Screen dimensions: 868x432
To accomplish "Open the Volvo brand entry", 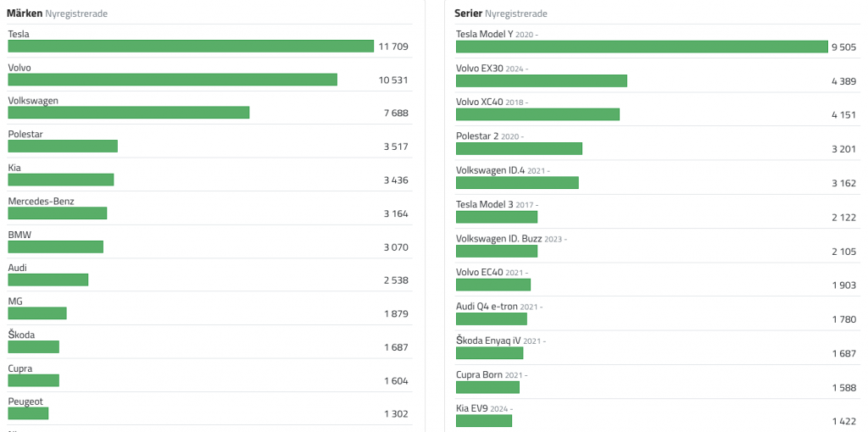I will pyautogui.click(x=19, y=68).
